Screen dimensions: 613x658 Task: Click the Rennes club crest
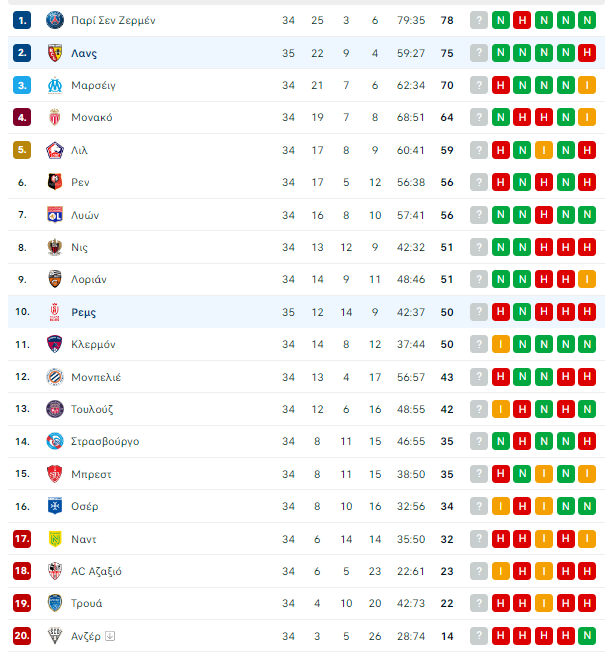[x=55, y=182]
